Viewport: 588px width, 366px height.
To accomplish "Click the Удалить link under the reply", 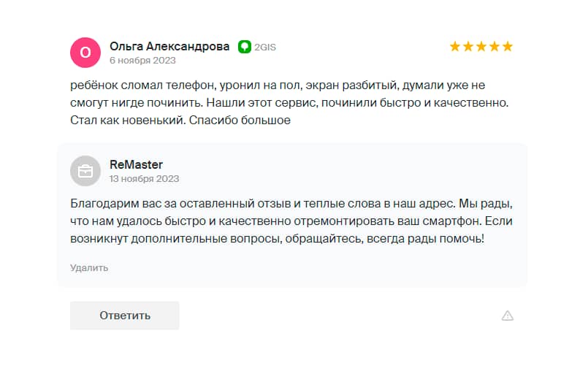I will 89,268.
